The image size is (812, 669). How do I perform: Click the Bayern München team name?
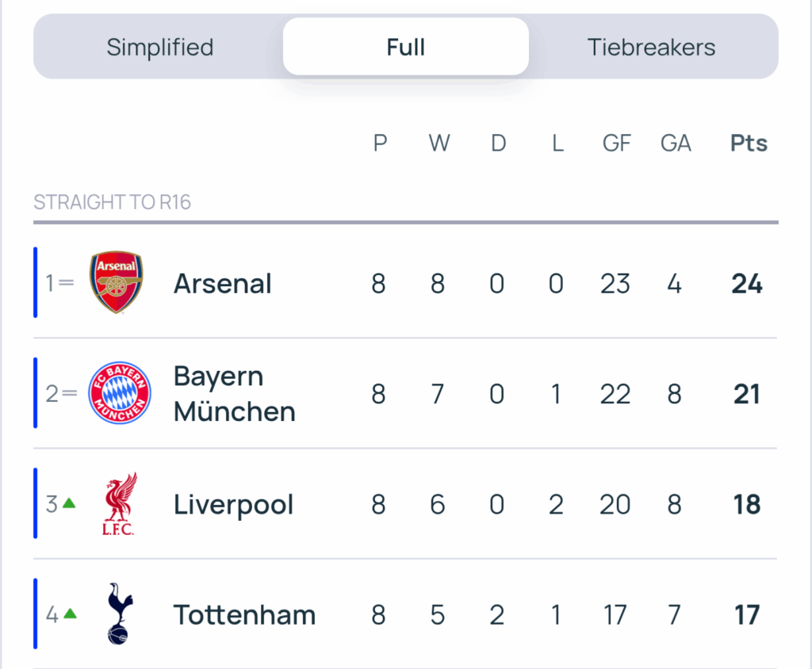point(234,393)
